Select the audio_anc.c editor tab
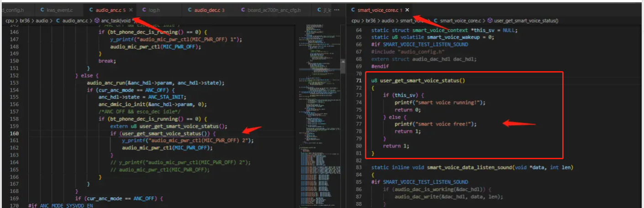Viewport: 644px width, 208px height. [x=110, y=10]
